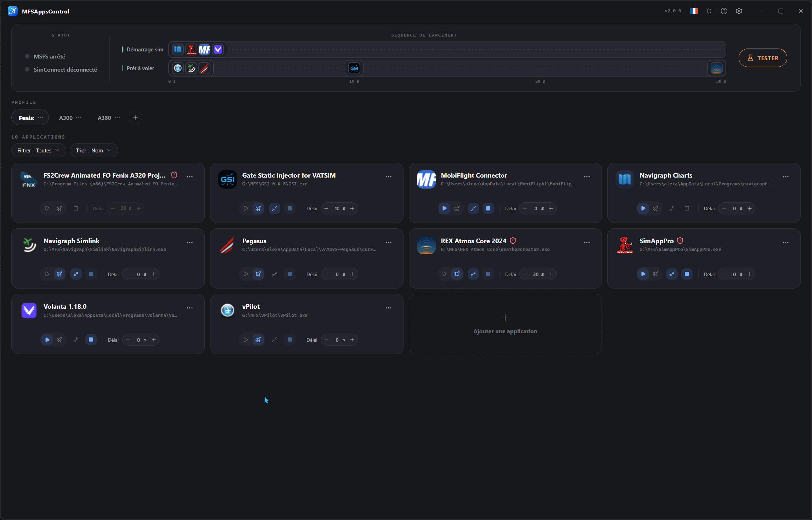812x520 pixels.
Task: Toggle ready-to-fly plane for Gate Static Injector
Action: coord(258,208)
